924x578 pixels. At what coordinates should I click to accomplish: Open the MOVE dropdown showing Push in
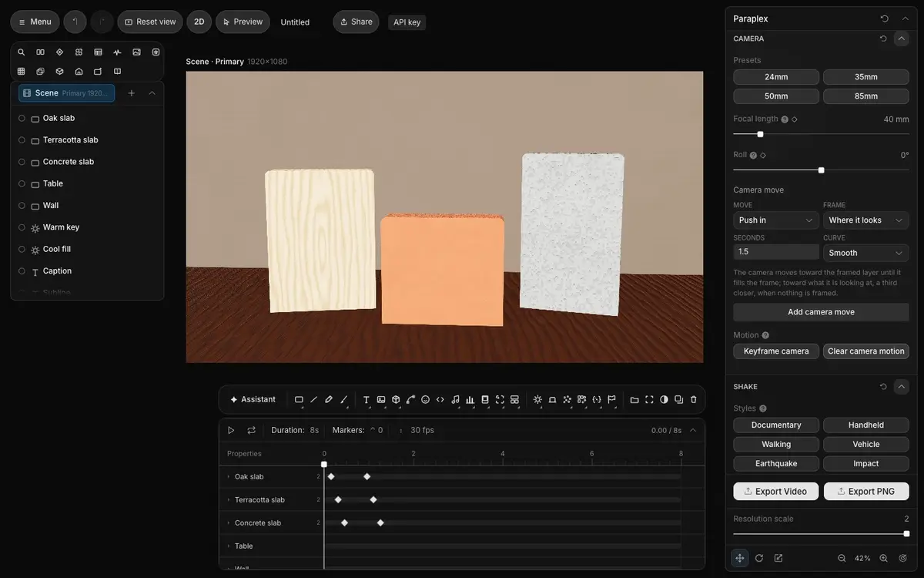point(776,220)
